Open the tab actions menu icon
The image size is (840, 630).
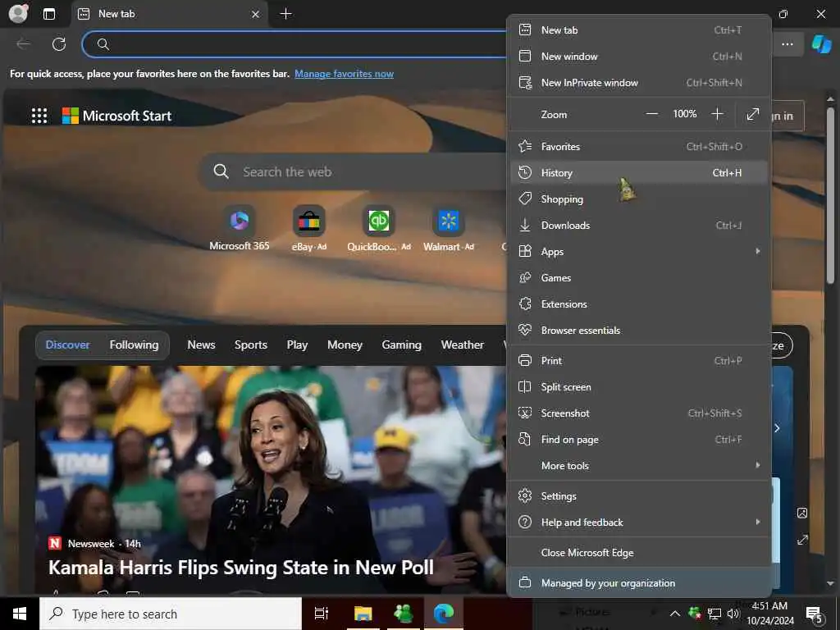48,14
